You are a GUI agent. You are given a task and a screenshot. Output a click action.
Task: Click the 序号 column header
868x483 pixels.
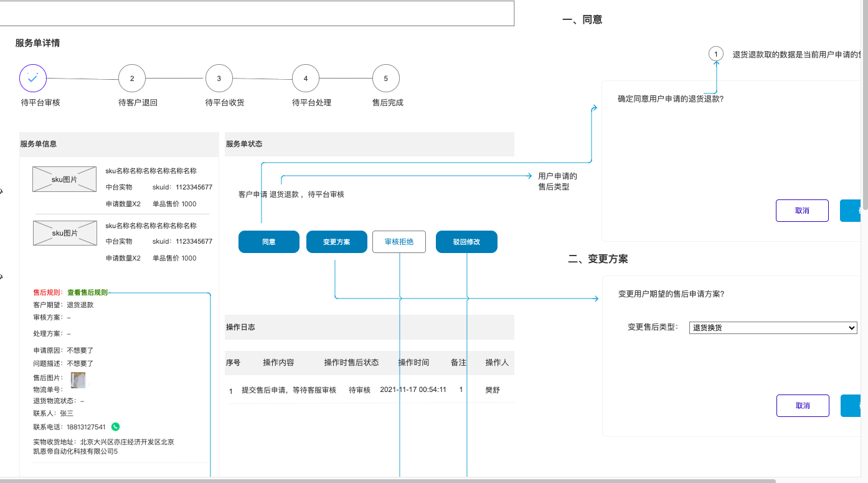[233, 363]
